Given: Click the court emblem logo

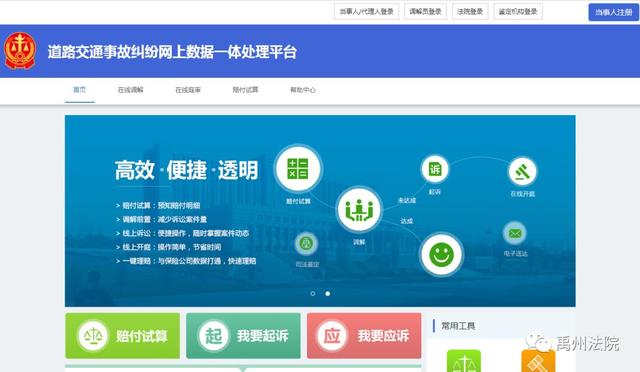Looking at the screenshot, I should [20, 51].
